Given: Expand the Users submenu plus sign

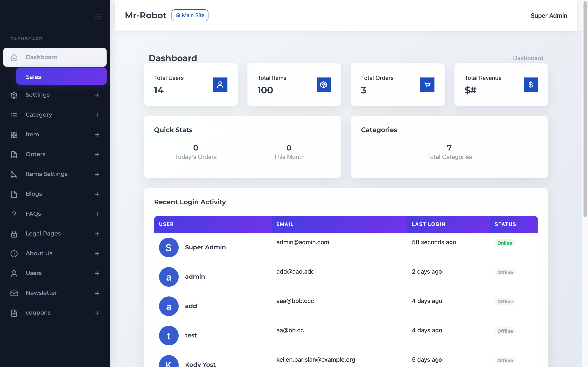Looking at the screenshot, I should pyautogui.click(x=97, y=273).
